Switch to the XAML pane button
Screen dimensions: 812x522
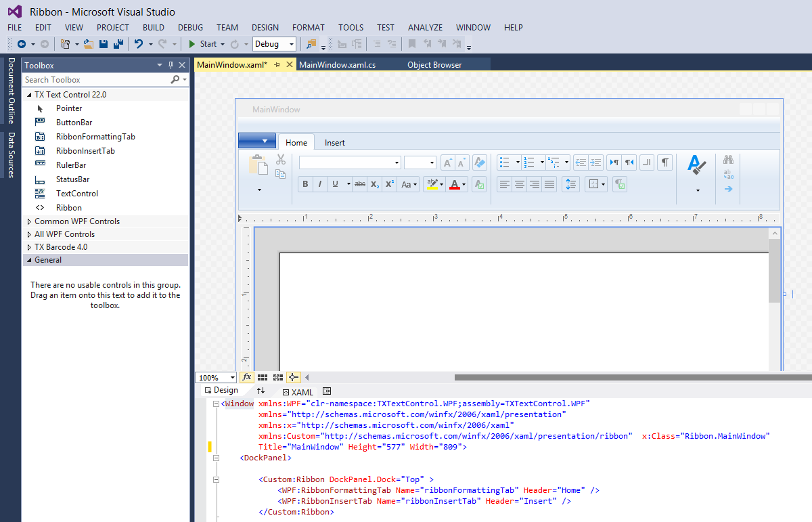[x=298, y=392]
